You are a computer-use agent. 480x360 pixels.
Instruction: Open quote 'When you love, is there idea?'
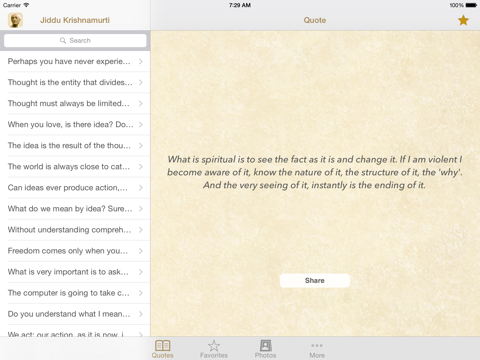coord(75,124)
